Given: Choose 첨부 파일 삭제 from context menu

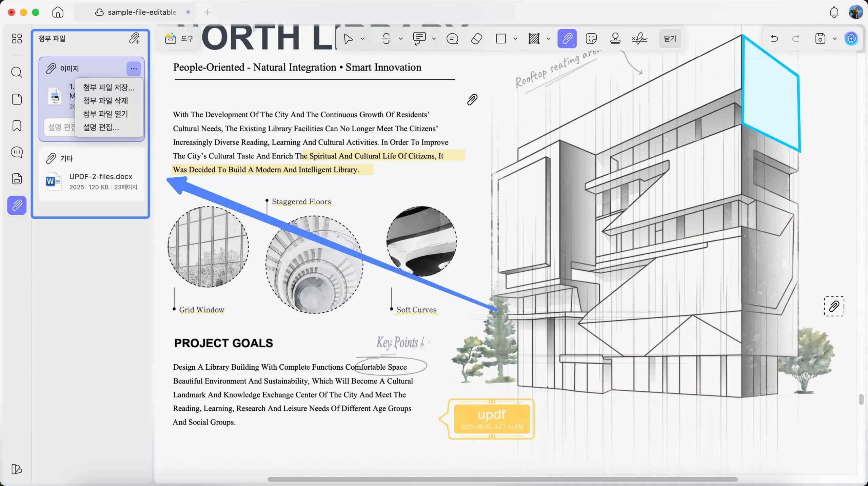Looking at the screenshot, I should (105, 101).
